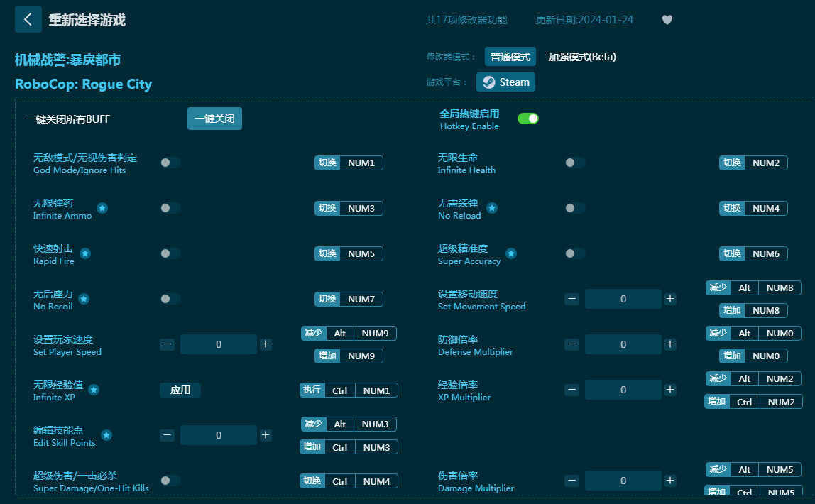
Task: Click the Edit Skill Points value field
Action: (x=219, y=435)
